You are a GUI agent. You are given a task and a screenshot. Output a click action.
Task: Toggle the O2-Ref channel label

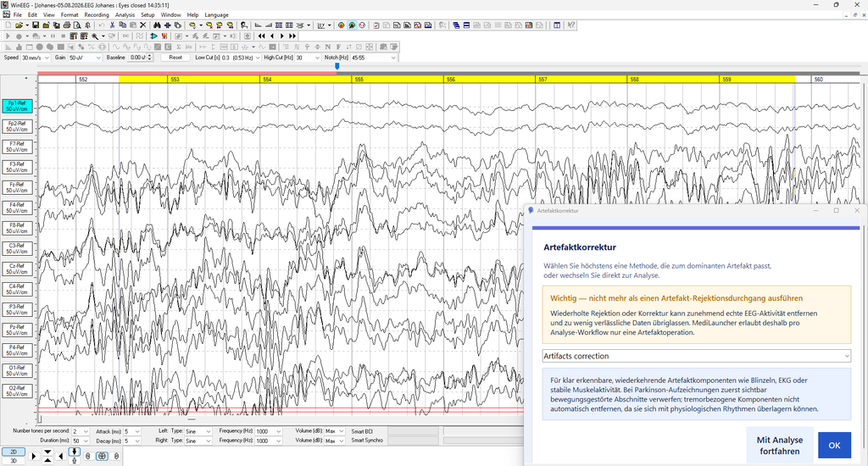pos(17,391)
